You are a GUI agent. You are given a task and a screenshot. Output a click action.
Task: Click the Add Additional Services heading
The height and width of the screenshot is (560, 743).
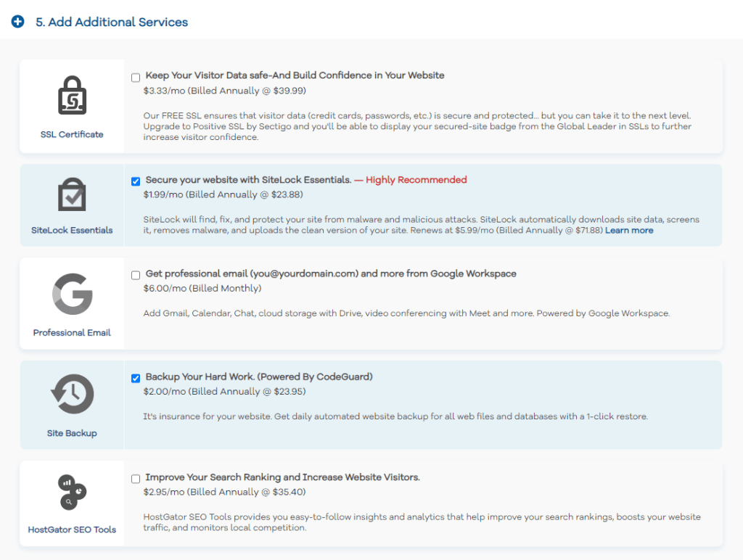(113, 22)
